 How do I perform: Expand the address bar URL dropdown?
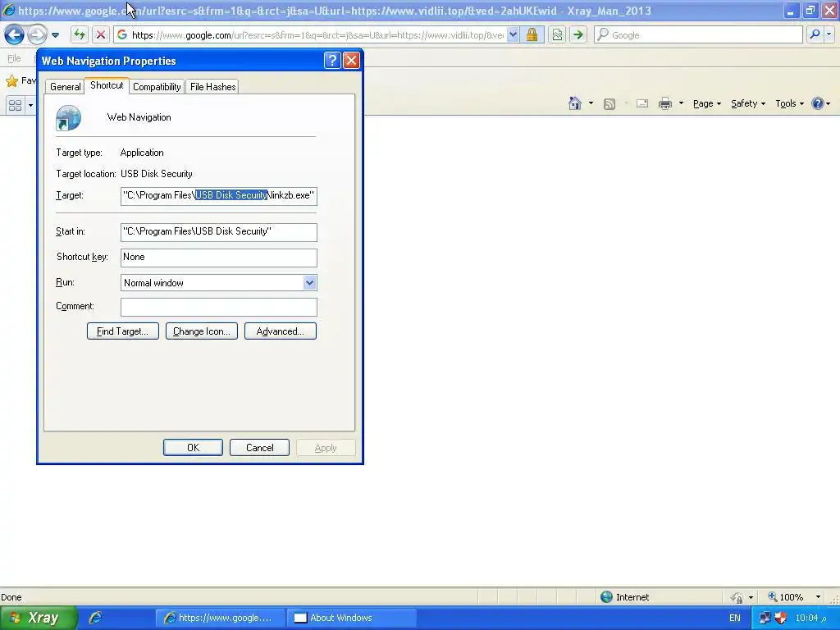(x=513, y=34)
